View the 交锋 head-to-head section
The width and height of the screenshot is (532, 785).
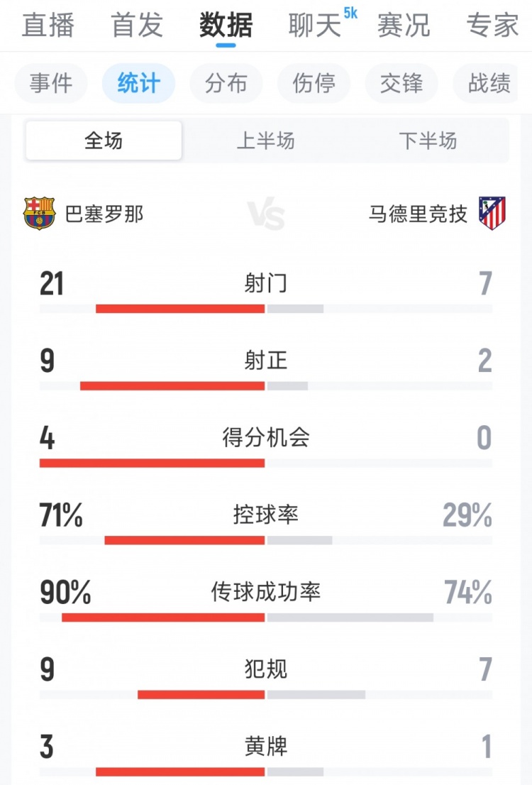pyautogui.click(x=401, y=84)
